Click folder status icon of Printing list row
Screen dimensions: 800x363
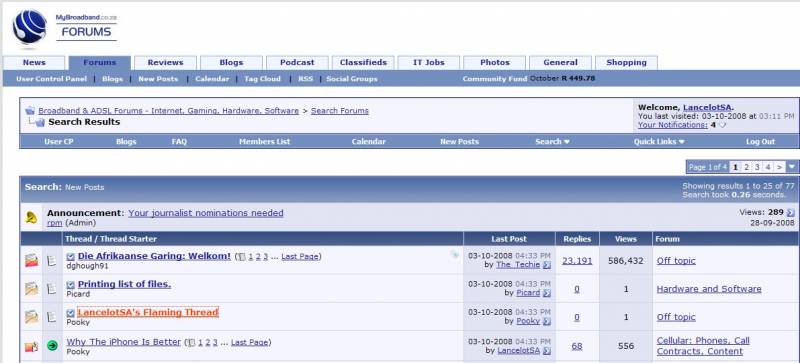point(31,288)
